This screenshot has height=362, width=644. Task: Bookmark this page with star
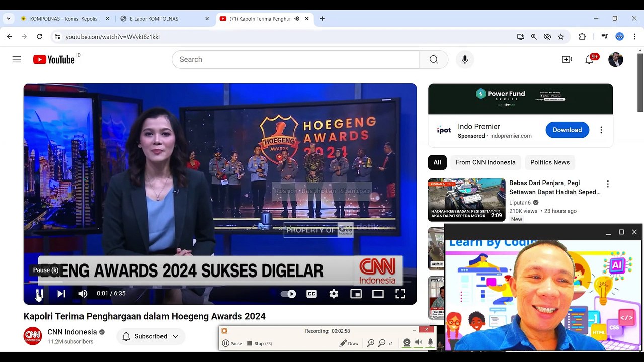click(561, 37)
